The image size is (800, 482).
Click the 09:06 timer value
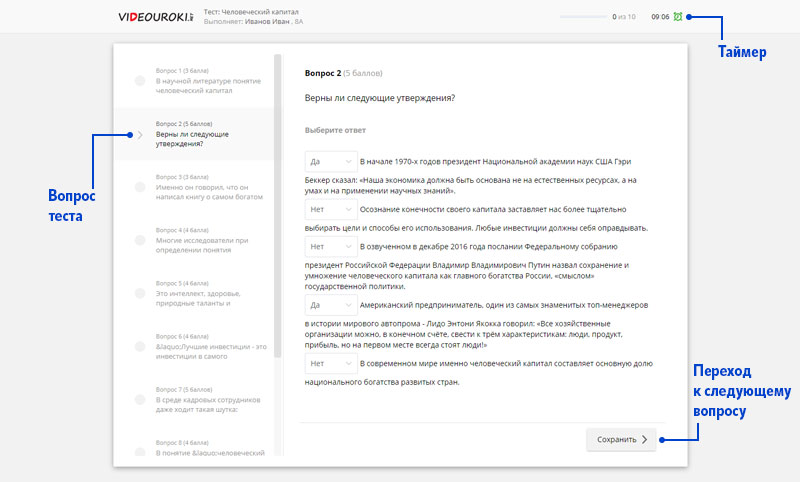660,17
